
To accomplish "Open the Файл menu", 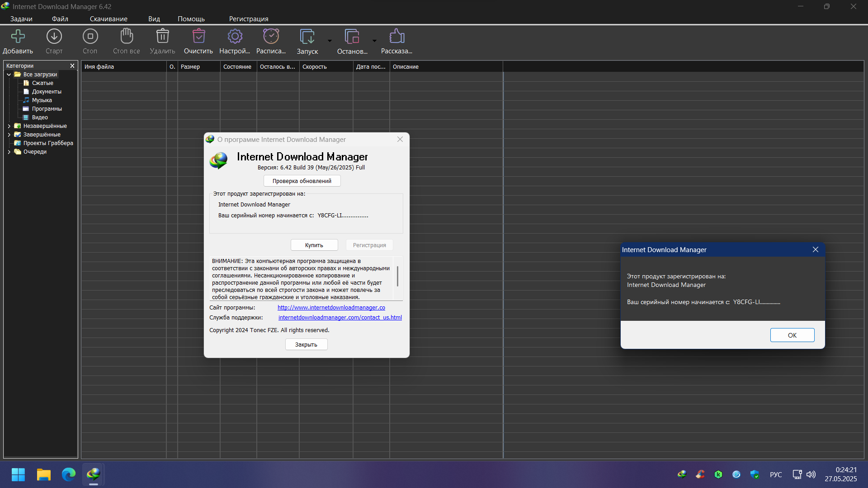I will pos(60,19).
